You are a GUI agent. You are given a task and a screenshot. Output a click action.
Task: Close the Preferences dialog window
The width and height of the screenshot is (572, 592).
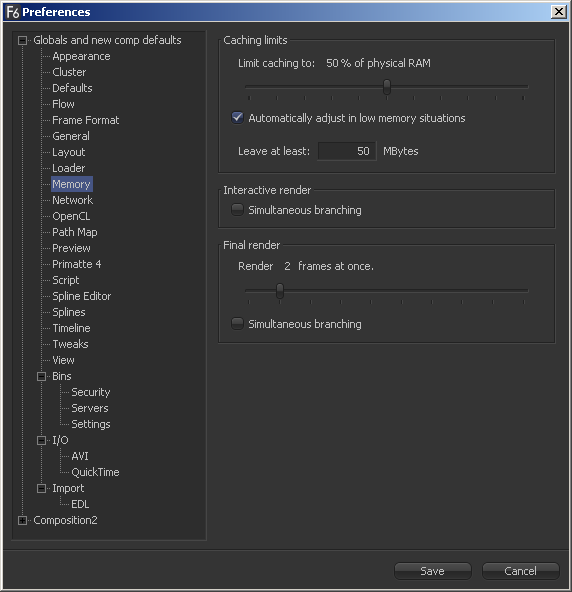pos(559,12)
